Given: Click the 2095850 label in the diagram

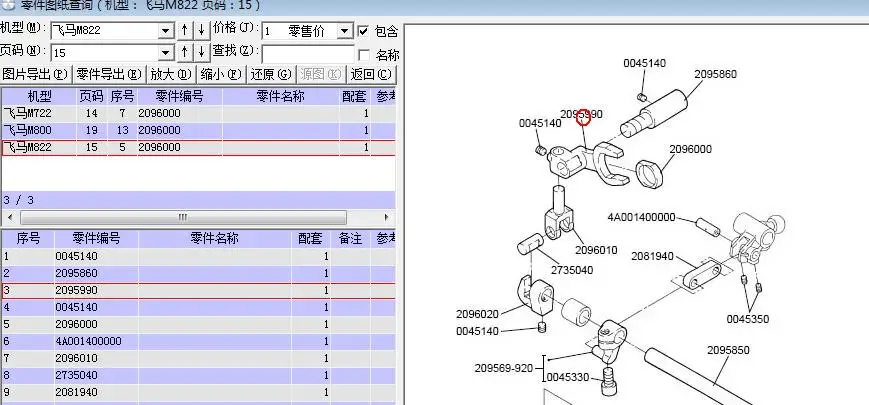Looking at the screenshot, I should tap(728, 350).
